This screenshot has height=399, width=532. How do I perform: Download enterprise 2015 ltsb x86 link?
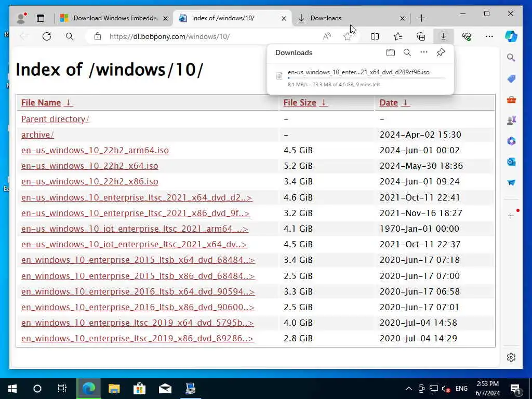click(x=138, y=276)
